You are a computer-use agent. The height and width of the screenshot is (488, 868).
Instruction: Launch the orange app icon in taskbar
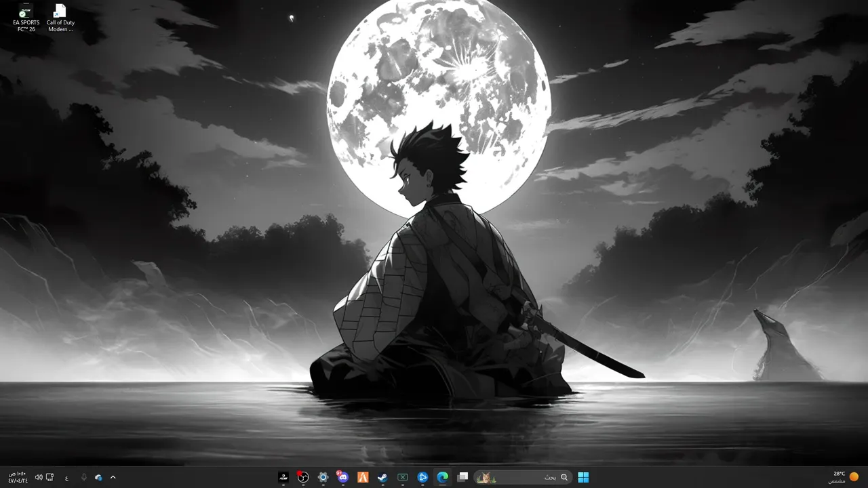[363, 477]
